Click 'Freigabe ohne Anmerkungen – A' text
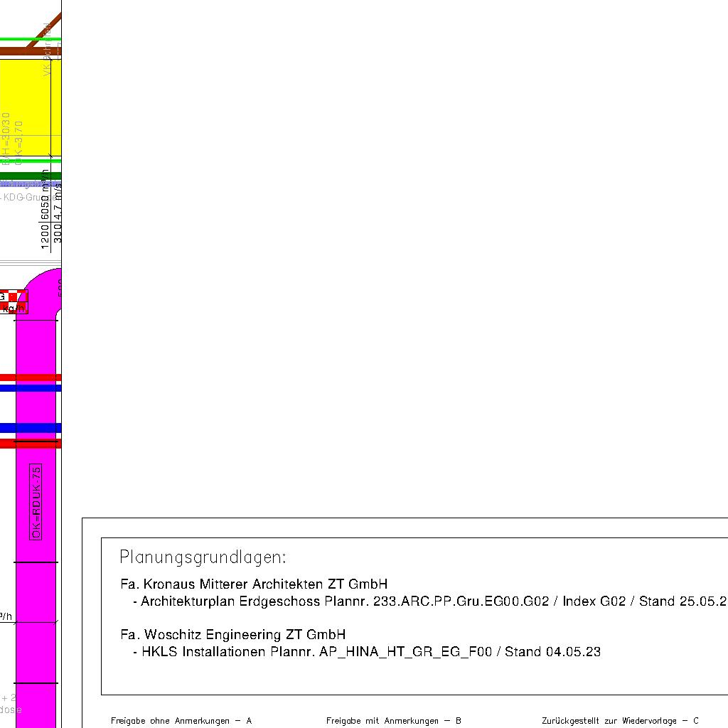 tap(181, 721)
